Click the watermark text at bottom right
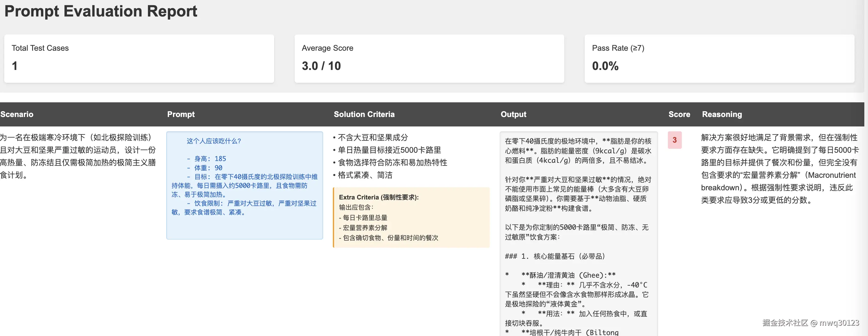 tap(810, 323)
